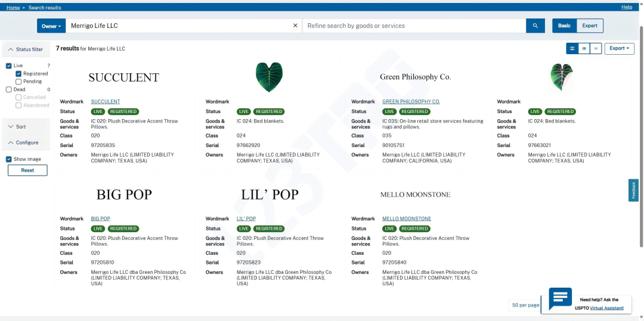Open the SUCCULENT wordmark link
This screenshot has height=321, width=644.
pos(106,102)
